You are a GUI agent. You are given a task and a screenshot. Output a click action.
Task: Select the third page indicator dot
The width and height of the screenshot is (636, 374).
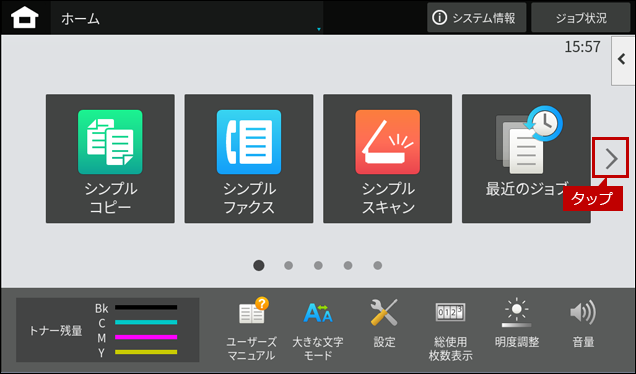point(318,265)
